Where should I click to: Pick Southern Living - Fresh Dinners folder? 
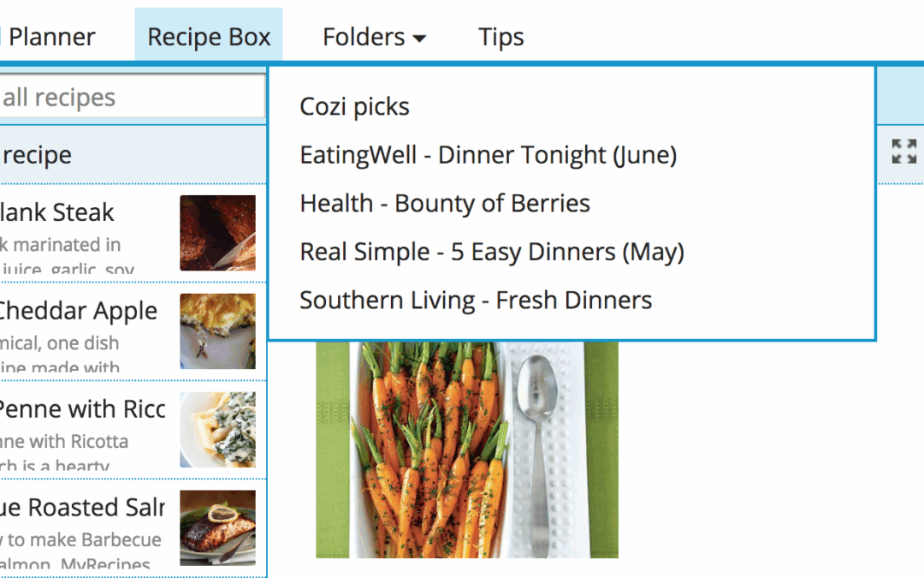tap(476, 301)
